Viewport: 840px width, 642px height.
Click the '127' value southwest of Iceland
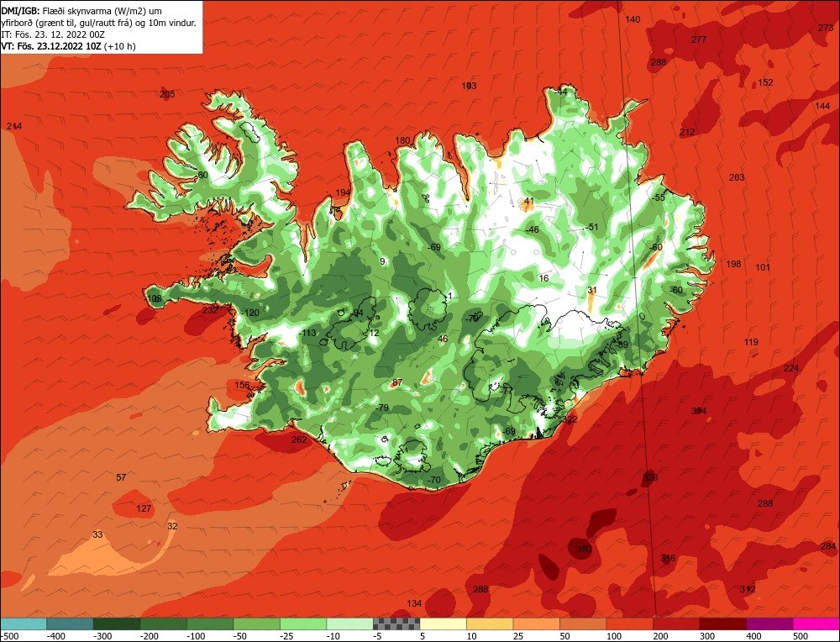[144, 508]
